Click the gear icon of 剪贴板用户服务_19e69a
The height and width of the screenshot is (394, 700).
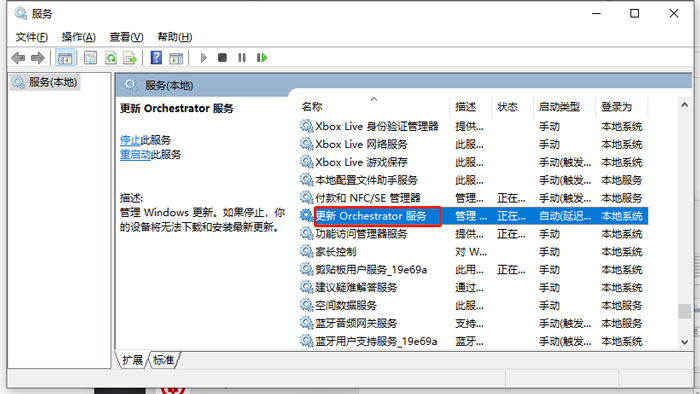306,269
